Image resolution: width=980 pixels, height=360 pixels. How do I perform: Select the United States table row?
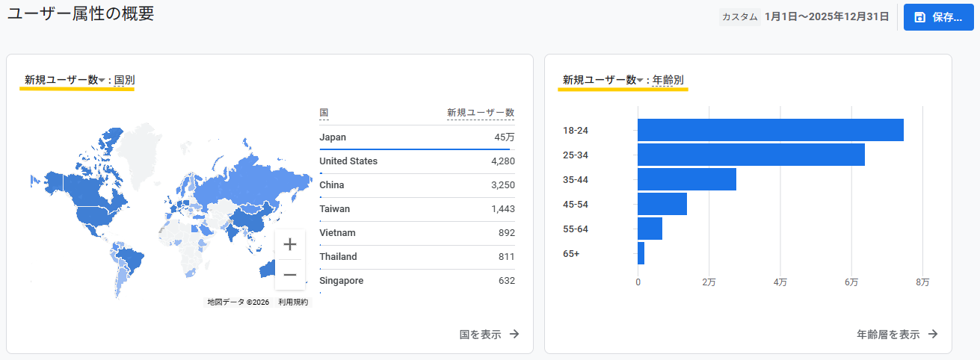pos(416,161)
